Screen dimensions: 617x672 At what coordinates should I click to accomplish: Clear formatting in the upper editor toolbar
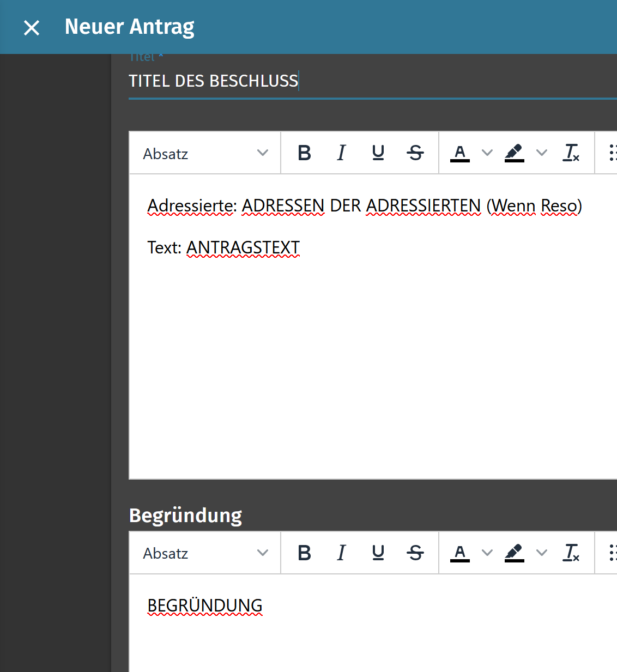point(571,153)
